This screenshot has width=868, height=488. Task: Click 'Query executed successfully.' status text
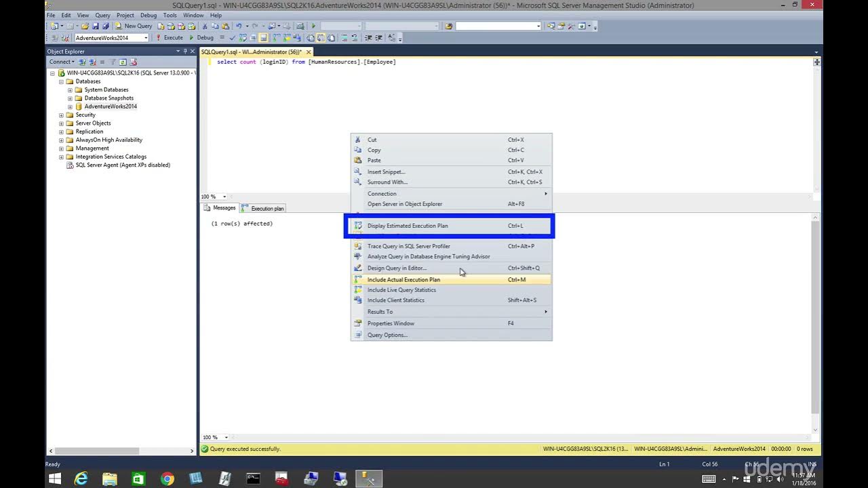[245, 449]
